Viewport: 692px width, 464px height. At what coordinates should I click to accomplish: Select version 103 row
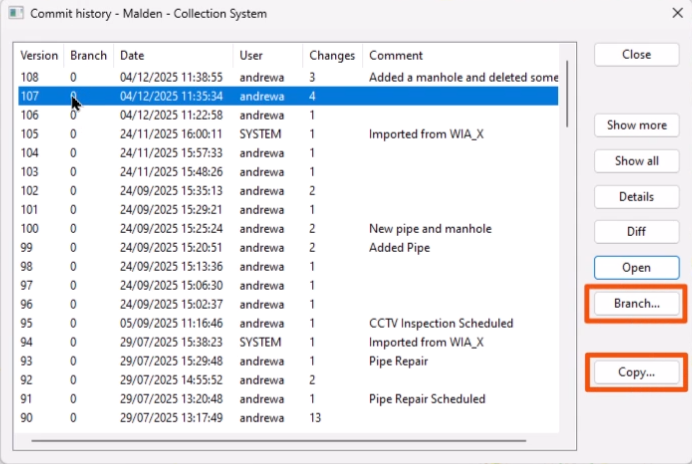[288, 172]
